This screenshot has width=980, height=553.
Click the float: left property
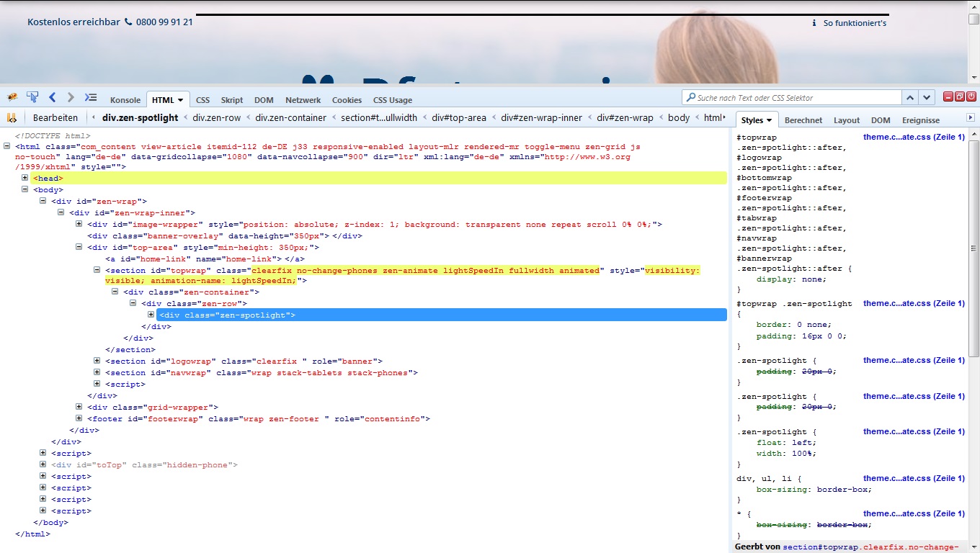pyautogui.click(x=786, y=443)
